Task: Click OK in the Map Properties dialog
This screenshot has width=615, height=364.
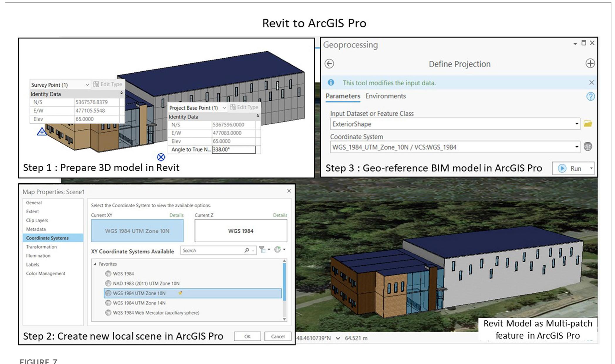Action: [247, 336]
